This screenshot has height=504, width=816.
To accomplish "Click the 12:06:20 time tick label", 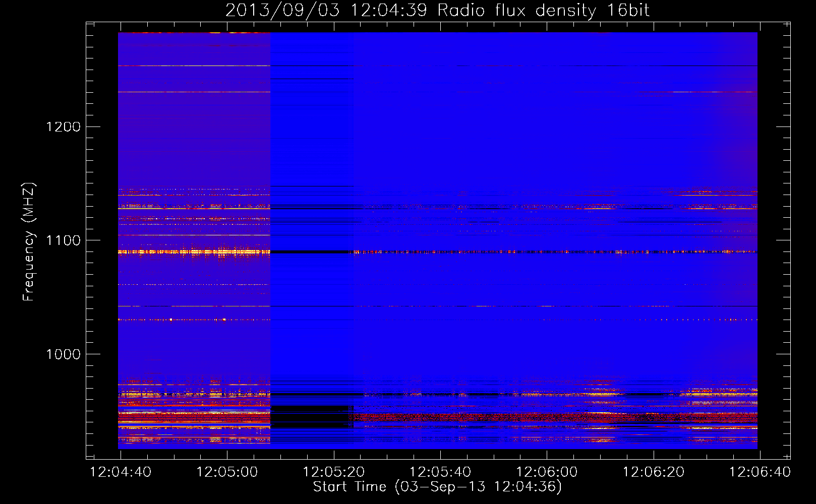I will (654, 472).
